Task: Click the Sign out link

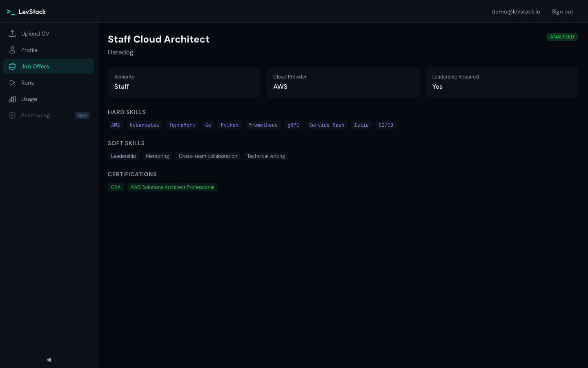Action: tap(562, 11)
